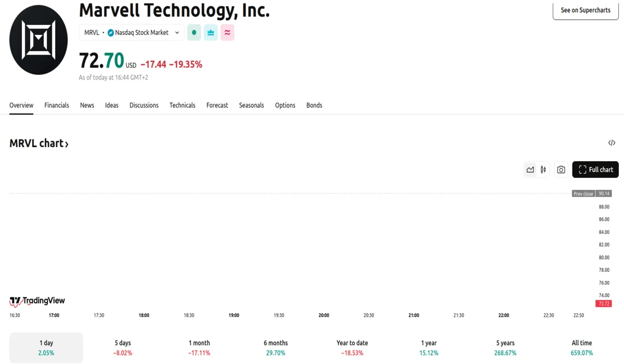This screenshot has width=624, height=364.
Task: Switch to area chart style
Action: coord(530,170)
